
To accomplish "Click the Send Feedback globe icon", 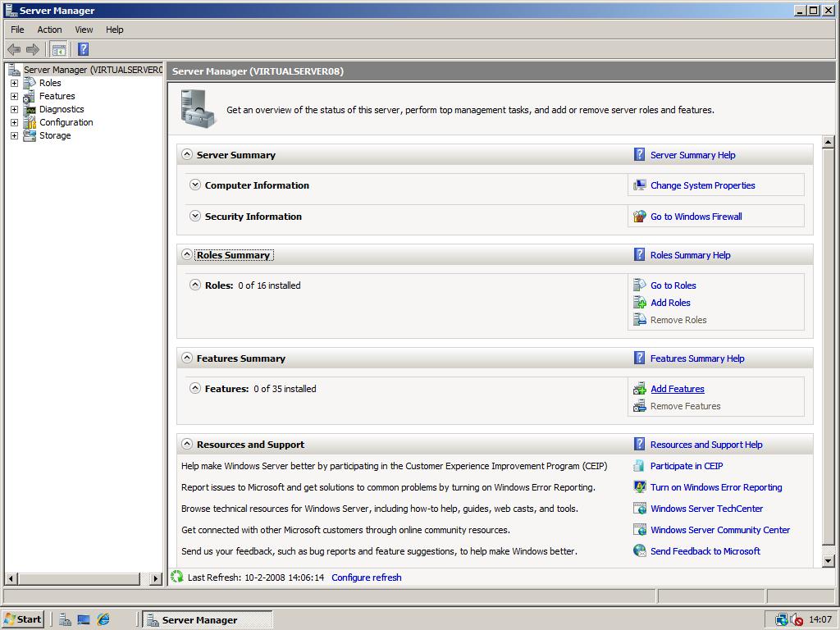I will pos(639,550).
